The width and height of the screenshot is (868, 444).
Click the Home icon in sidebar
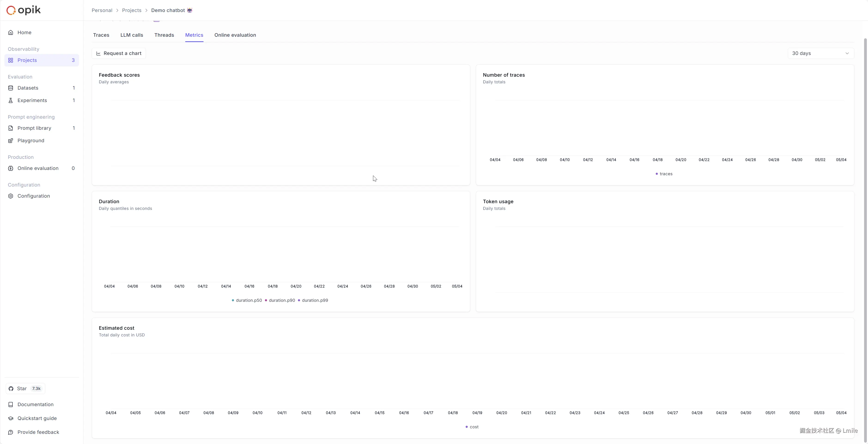click(11, 32)
